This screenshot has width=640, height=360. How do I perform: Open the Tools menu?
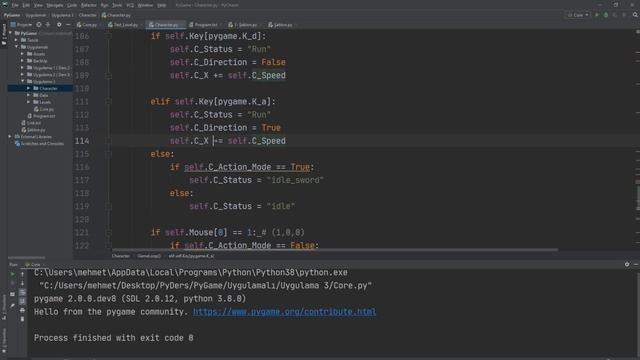[x=117, y=5]
